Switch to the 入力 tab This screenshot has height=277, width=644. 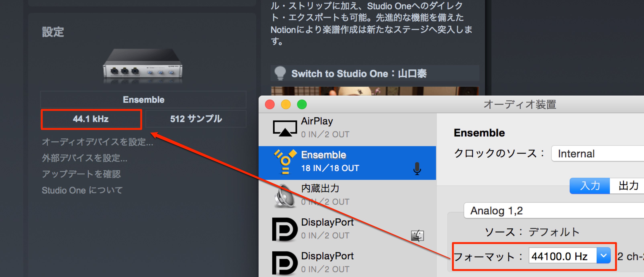click(590, 186)
